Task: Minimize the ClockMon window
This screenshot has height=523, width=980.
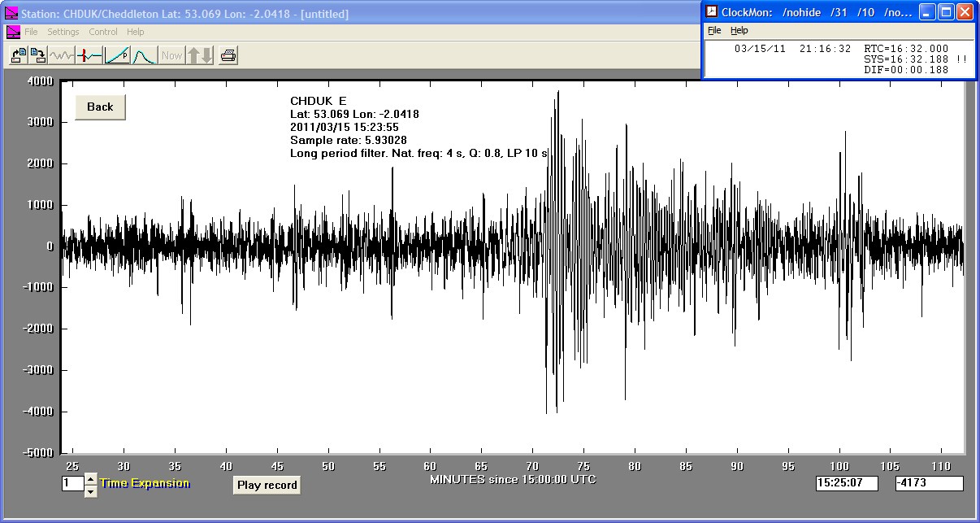Action: [x=927, y=11]
